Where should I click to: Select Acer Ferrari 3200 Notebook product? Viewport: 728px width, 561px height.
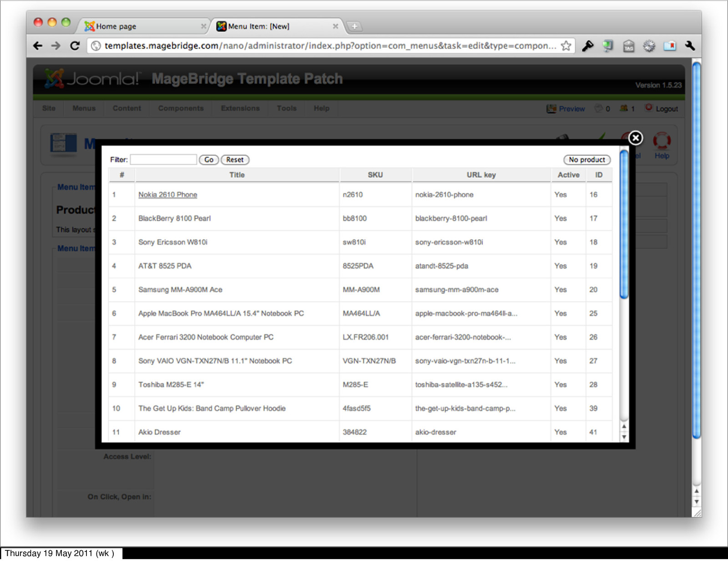(206, 337)
